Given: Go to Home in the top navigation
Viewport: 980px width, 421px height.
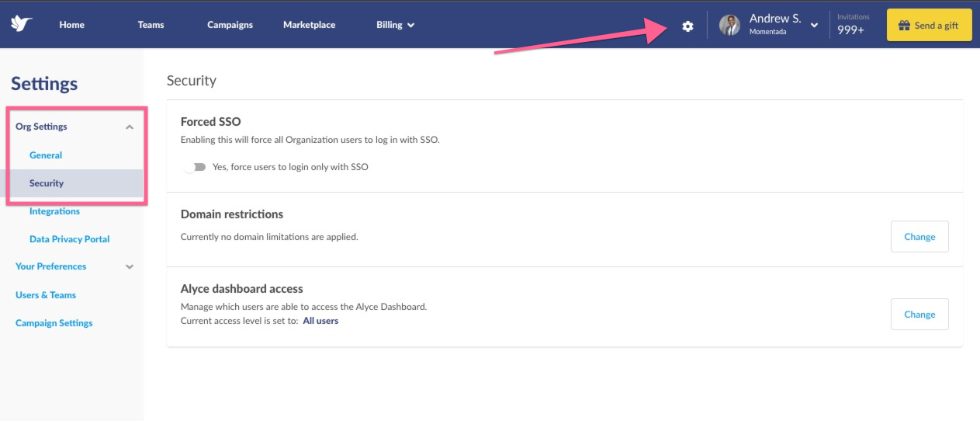Looking at the screenshot, I should click(71, 25).
